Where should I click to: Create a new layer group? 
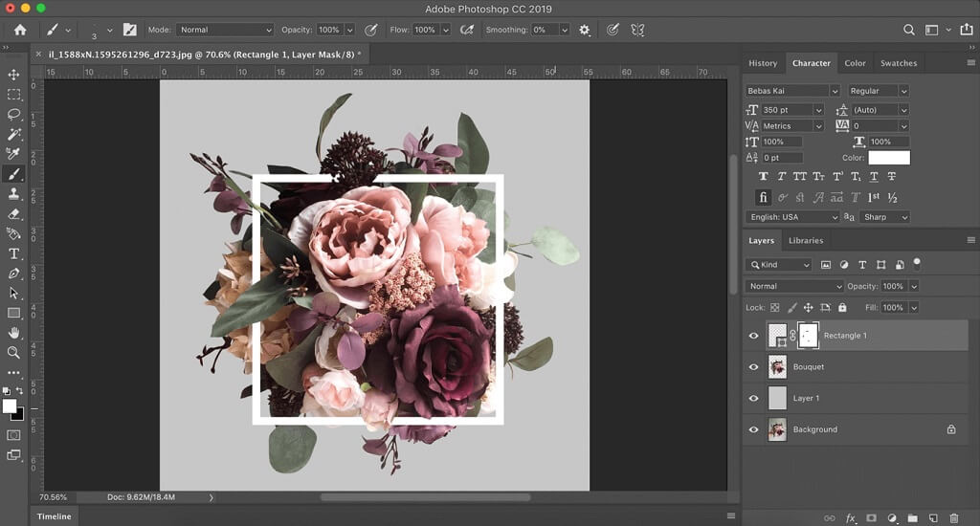[x=912, y=518]
